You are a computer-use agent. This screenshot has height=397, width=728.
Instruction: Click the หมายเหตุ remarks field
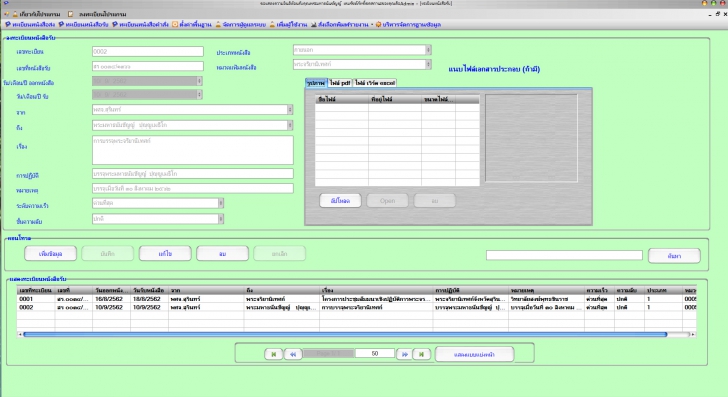pyautogui.click(x=193, y=189)
